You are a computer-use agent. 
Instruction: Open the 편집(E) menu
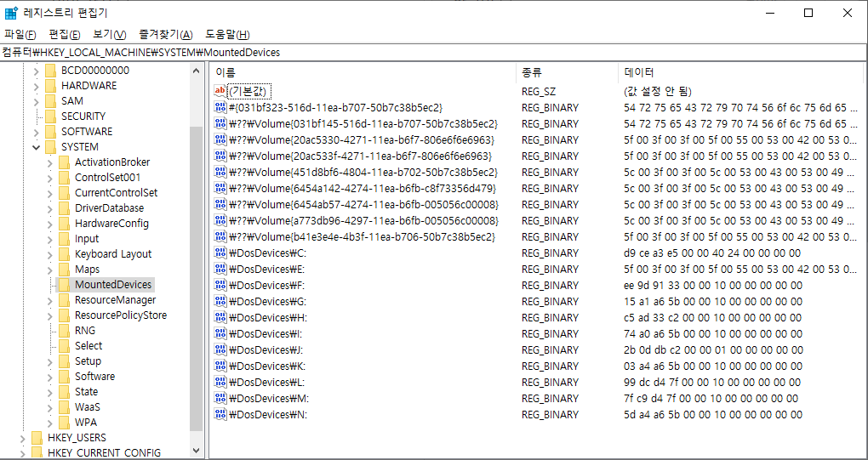tap(64, 34)
